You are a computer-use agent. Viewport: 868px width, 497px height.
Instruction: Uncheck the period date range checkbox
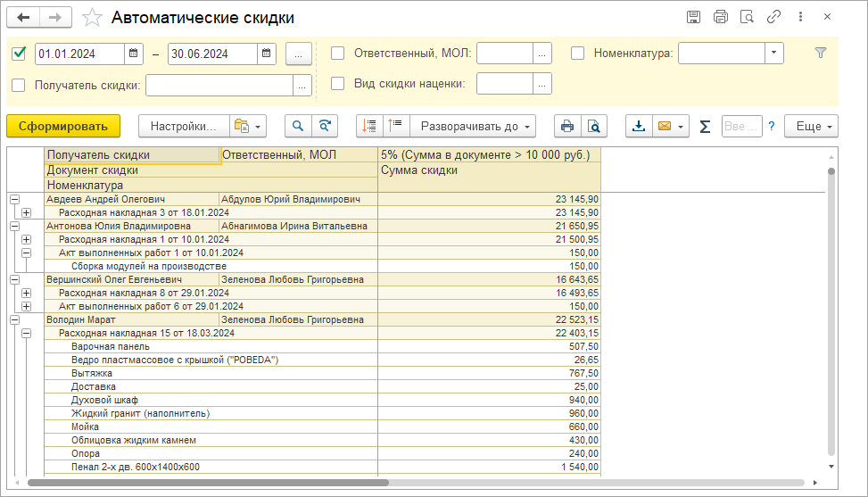pyautogui.click(x=19, y=54)
